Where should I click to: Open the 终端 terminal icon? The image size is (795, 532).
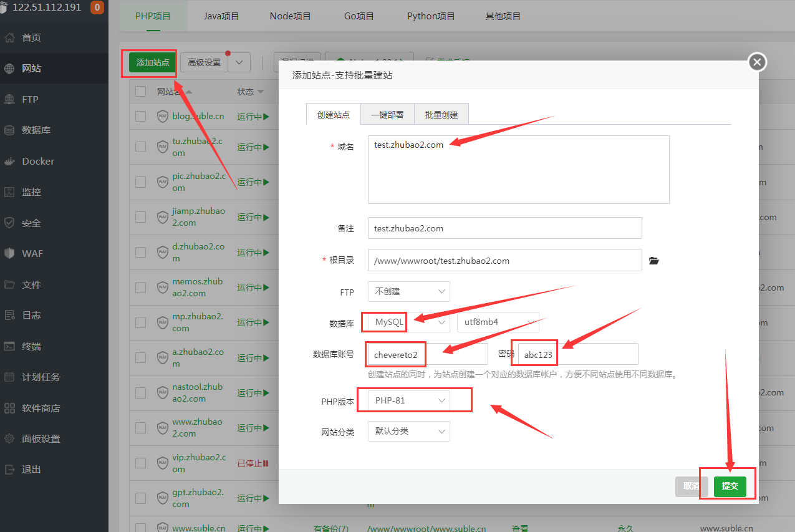(9, 347)
